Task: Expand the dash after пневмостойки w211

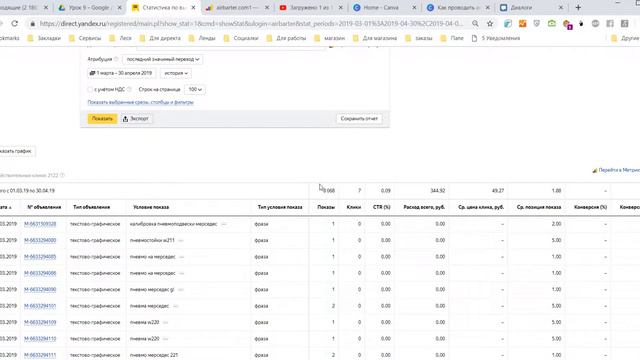Action: pos(181,240)
